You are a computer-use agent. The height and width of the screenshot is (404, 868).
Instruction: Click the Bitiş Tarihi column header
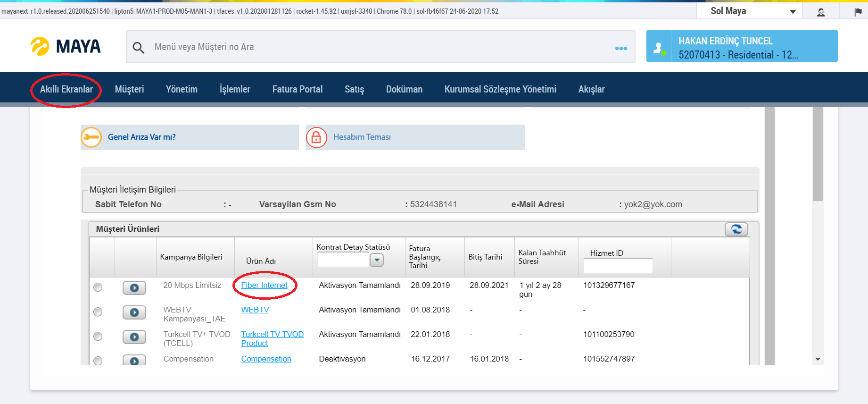tap(485, 257)
